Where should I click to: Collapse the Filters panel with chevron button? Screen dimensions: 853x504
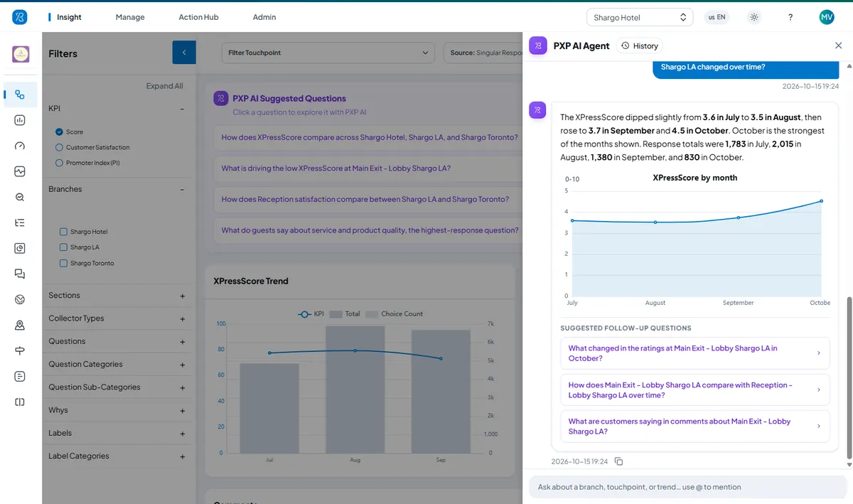tap(184, 53)
